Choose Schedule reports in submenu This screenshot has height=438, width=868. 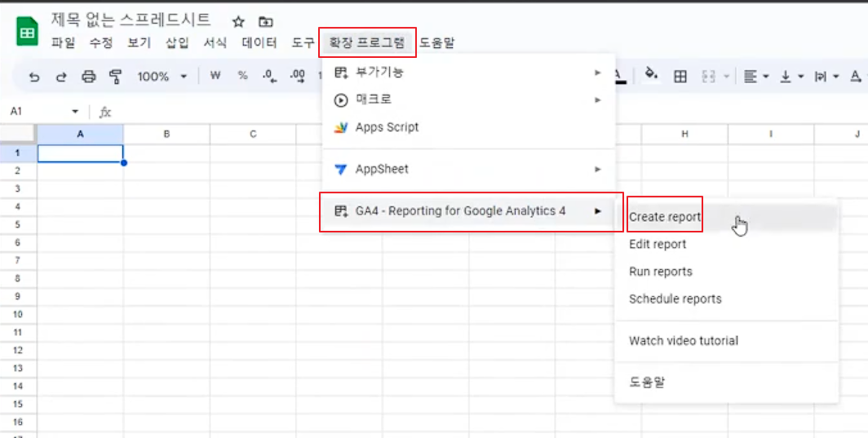coord(726,299)
